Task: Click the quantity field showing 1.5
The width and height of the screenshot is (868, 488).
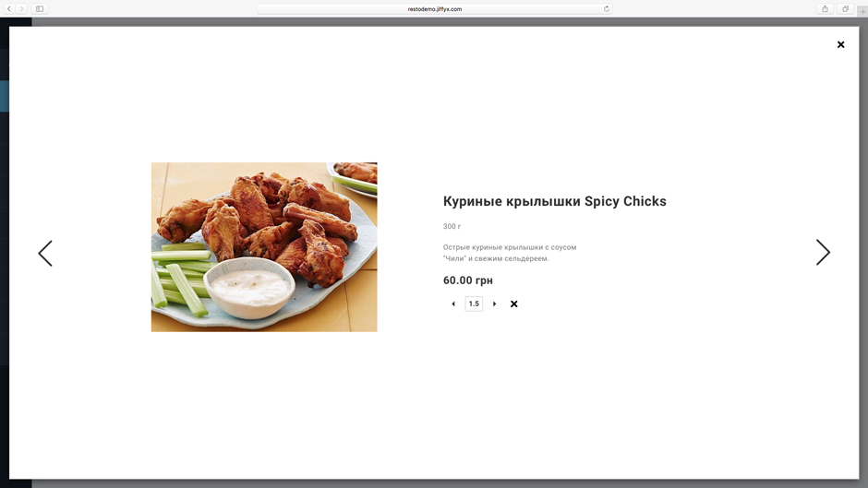Action: 474,304
